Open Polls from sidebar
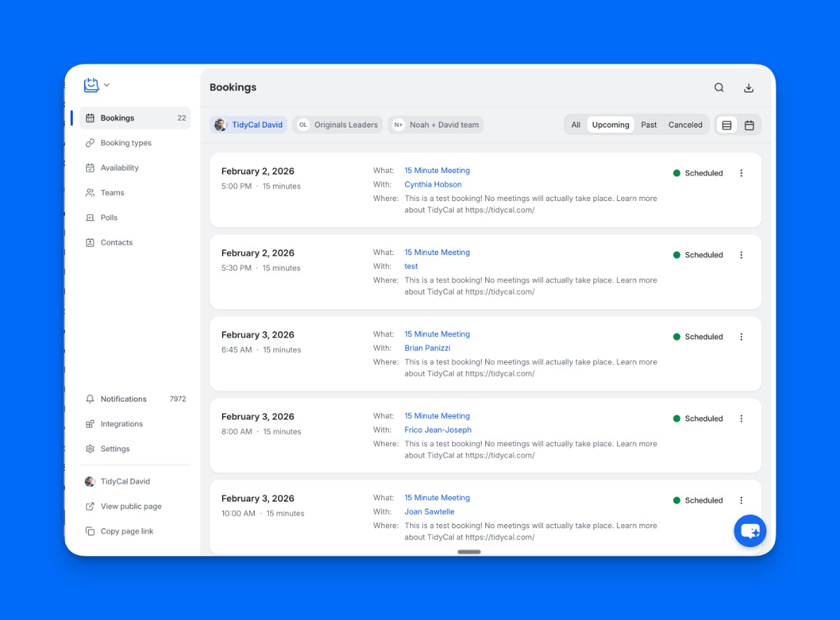840x620 pixels. pos(109,218)
